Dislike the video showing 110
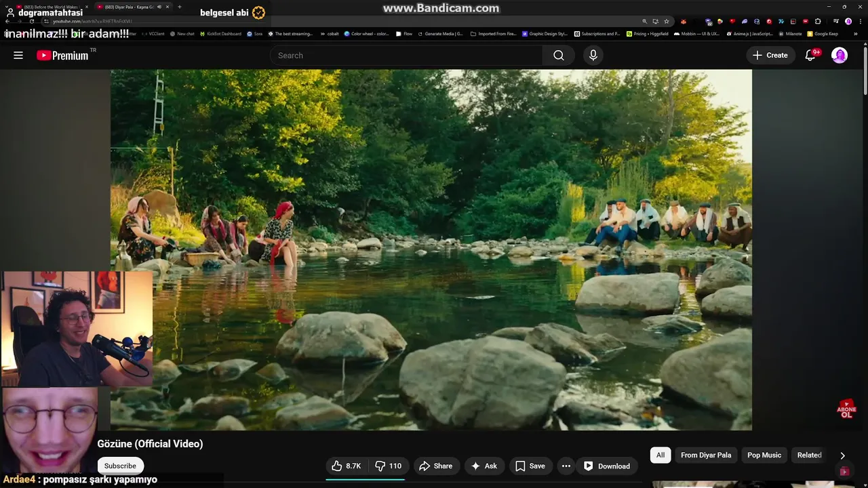The width and height of the screenshot is (868, 488). pos(389,466)
